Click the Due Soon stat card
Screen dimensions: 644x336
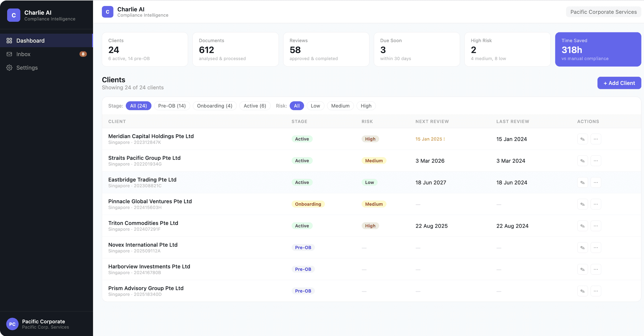(x=417, y=49)
